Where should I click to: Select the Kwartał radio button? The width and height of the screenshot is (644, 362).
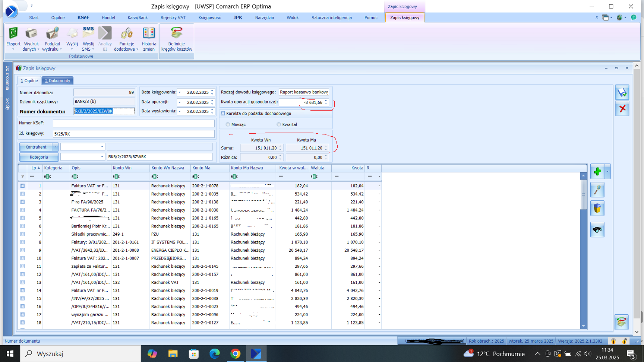279,124
